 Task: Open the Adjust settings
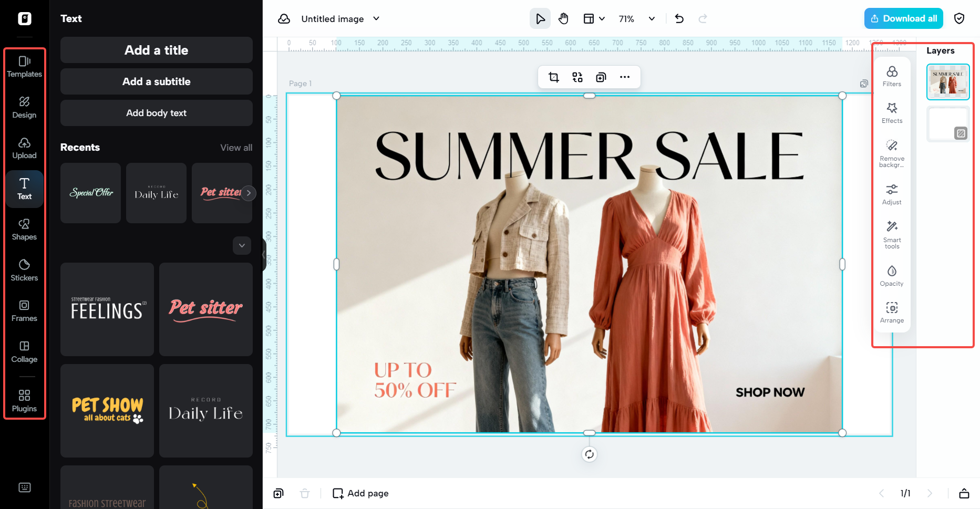pyautogui.click(x=892, y=194)
